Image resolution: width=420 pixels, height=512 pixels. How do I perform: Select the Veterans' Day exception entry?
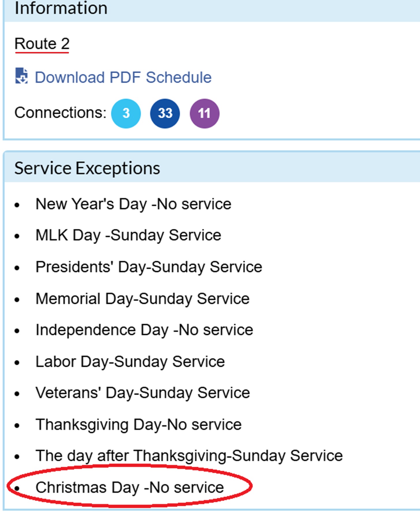[143, 393]
